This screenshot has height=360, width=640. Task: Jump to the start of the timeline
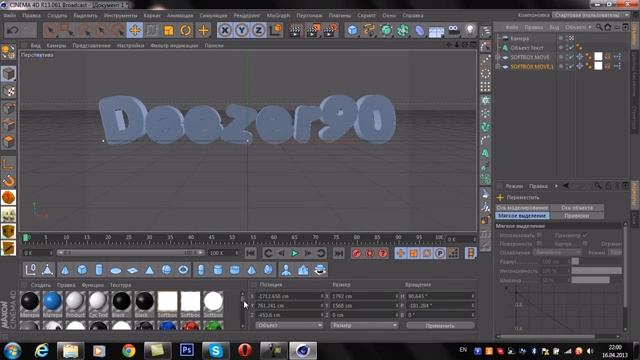tap(251, 253)
